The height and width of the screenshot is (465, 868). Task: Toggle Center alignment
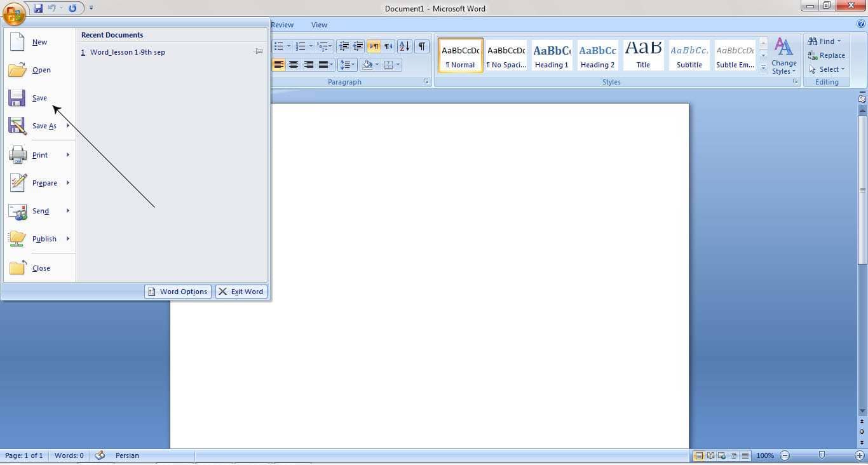293,65
